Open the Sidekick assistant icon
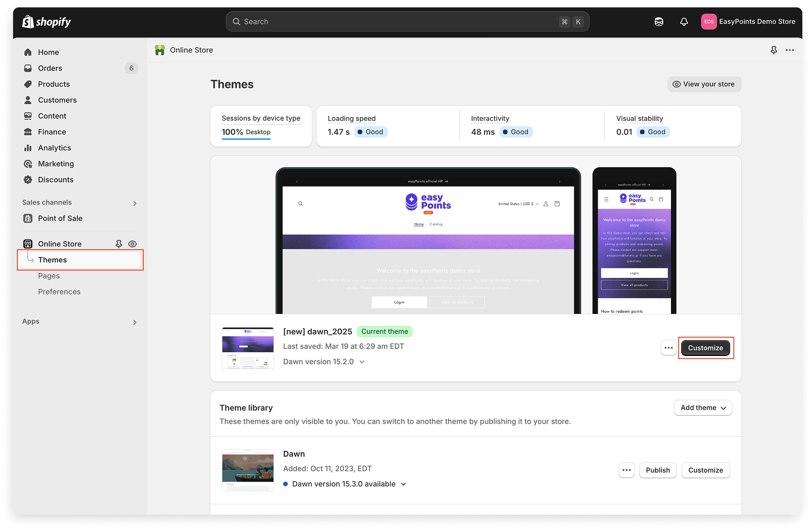 pyautogui.click(x=659, y=22)
